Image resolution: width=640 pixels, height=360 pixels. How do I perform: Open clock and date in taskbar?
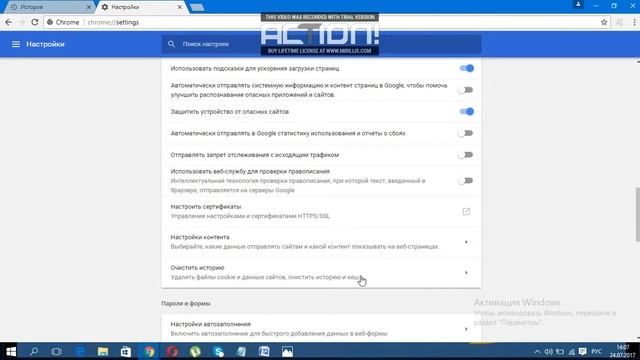tap(622, 351)
